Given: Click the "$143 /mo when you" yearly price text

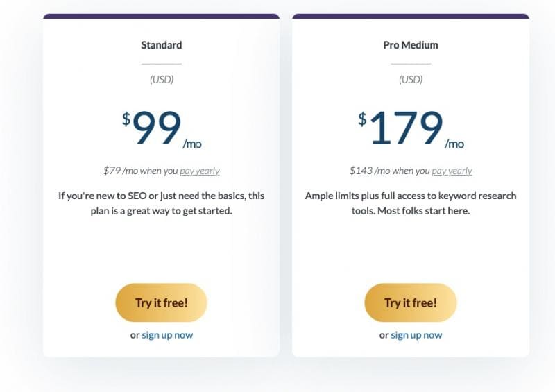Looking at the screenshot, I should pos(390,171).
